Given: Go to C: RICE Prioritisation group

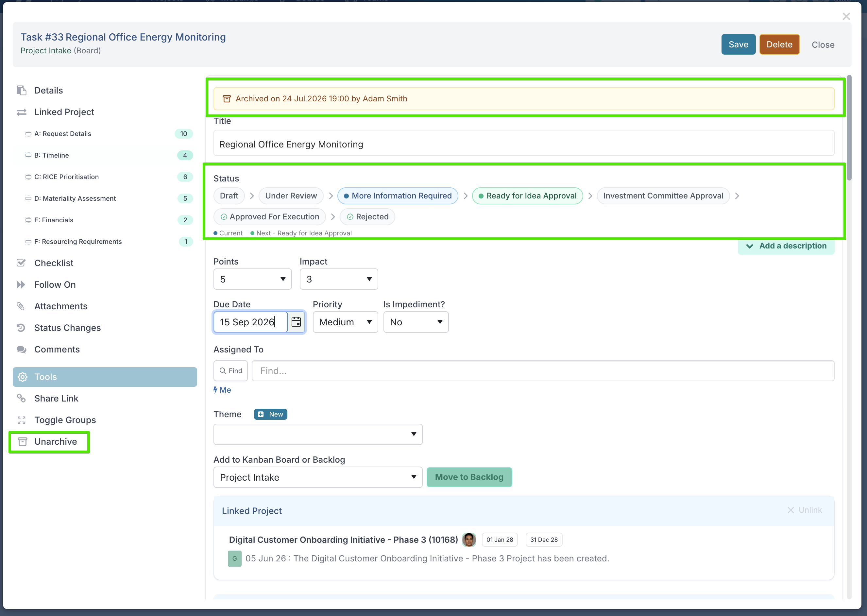Looking at the screenshot, I should 66,177.
